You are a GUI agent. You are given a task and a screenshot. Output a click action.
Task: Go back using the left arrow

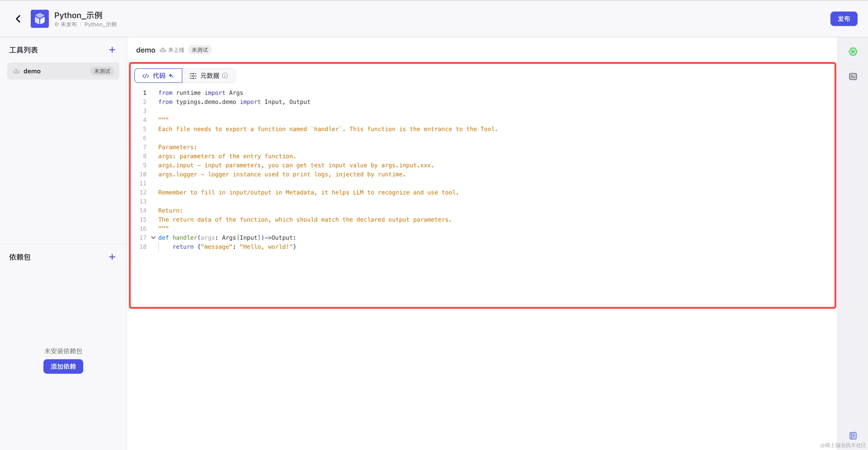click(18, 19)
